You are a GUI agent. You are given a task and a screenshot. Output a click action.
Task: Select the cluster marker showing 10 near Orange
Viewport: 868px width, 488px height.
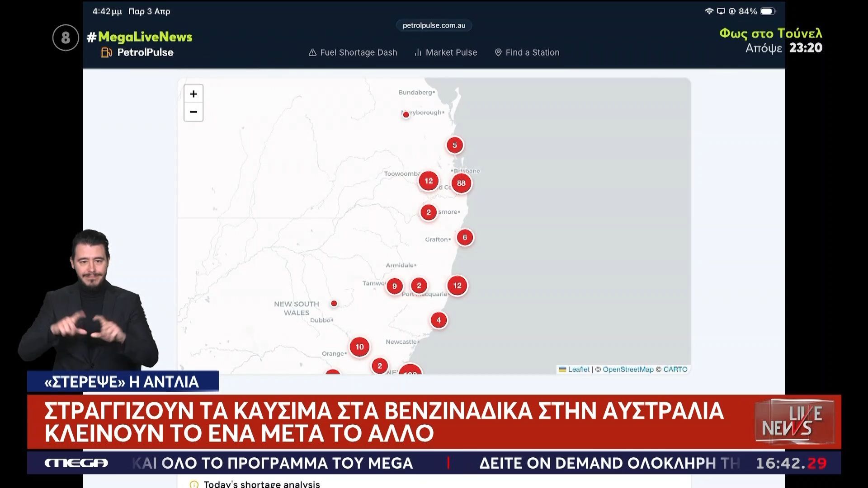[x=359, y=347]
